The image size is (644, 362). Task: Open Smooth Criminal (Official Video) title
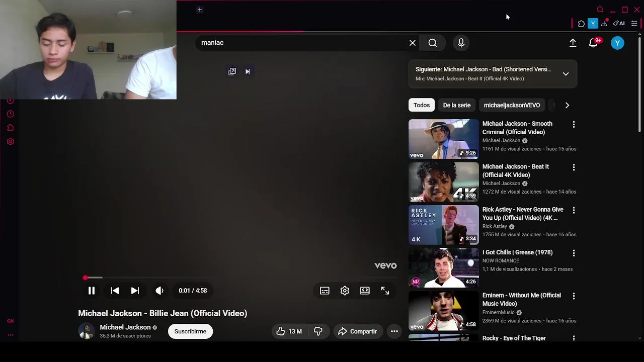[517, 128]
